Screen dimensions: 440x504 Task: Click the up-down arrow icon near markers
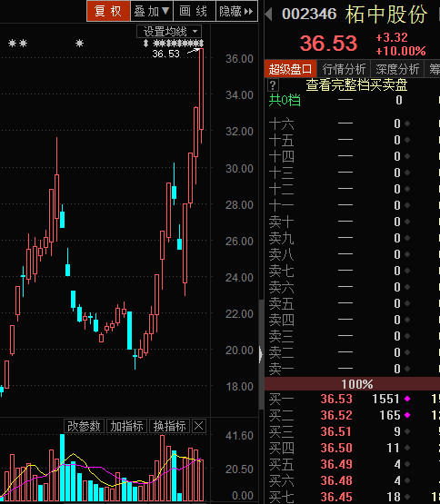145,43
